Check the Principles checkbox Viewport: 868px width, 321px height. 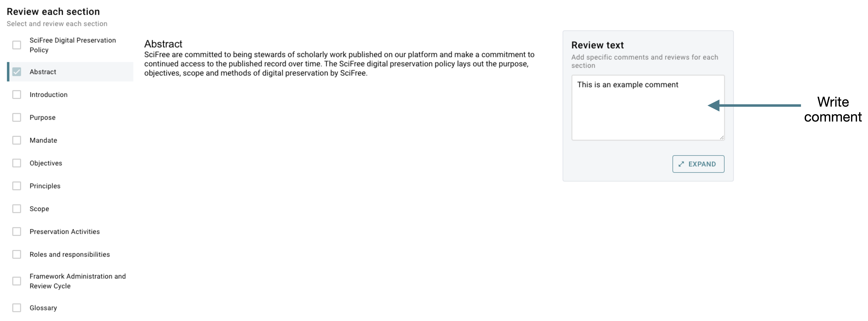click(16, 186)
